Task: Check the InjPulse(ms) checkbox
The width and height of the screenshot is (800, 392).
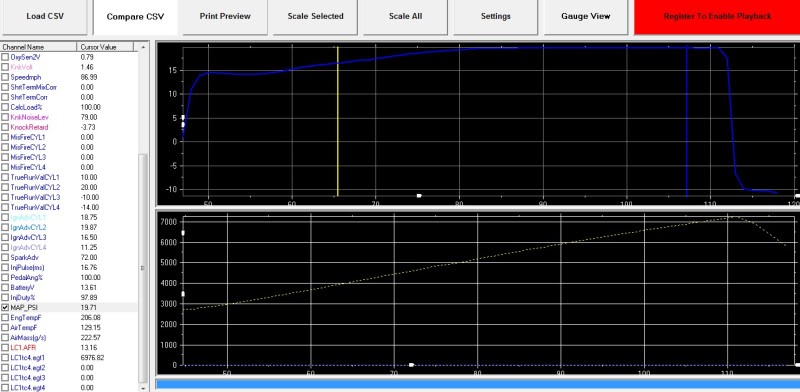Action: coord(5,267)
